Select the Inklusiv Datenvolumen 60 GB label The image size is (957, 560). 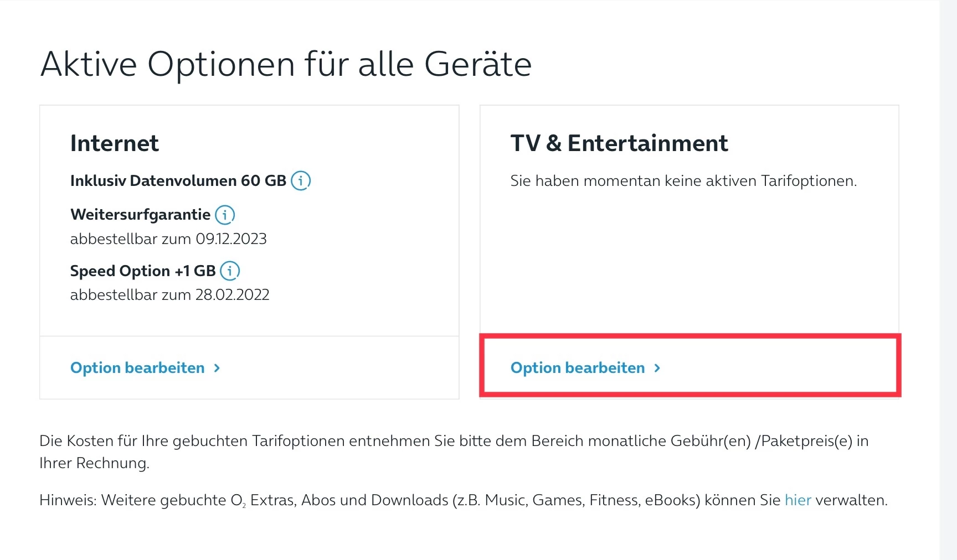(x=178, y=181)
